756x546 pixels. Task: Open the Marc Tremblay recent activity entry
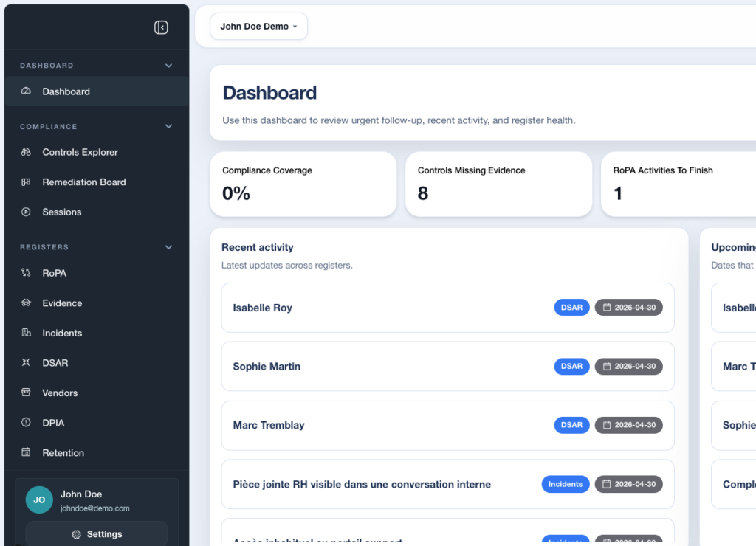point(447,425)
